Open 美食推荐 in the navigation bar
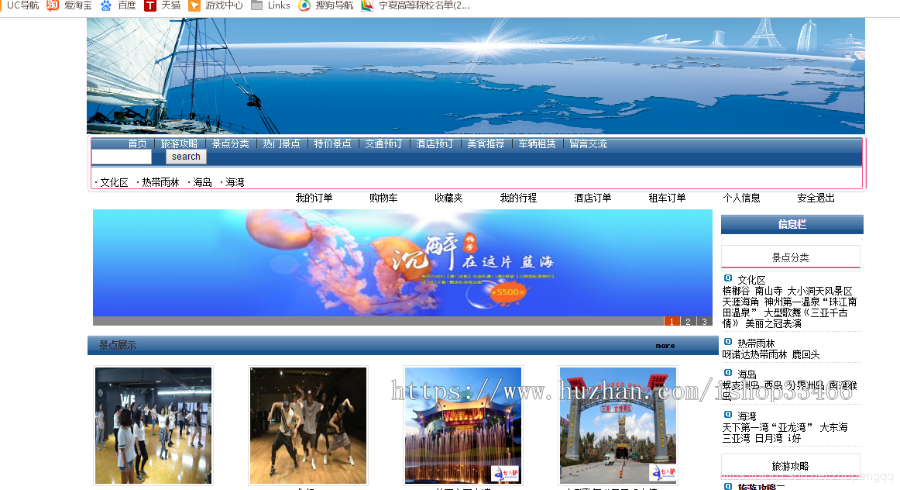 tap(486, 143)
